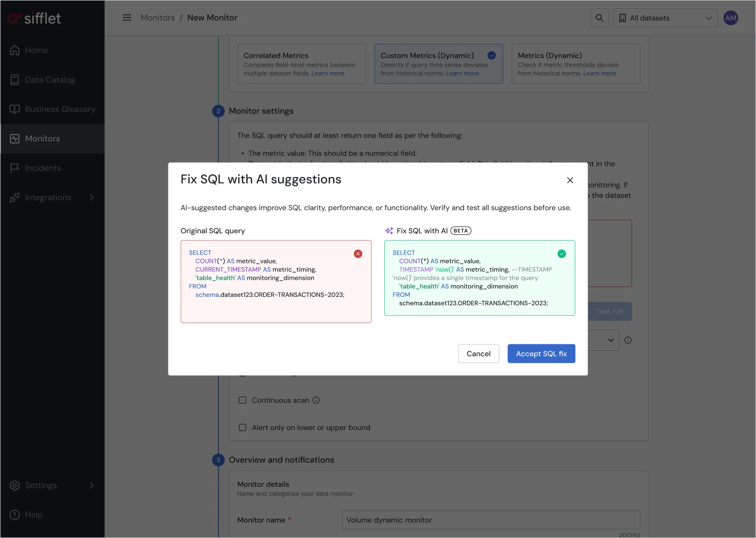Screen dimensions: 756x538
Task: Cancel the SQL fix dialog
Action: [x=478, y=353]
